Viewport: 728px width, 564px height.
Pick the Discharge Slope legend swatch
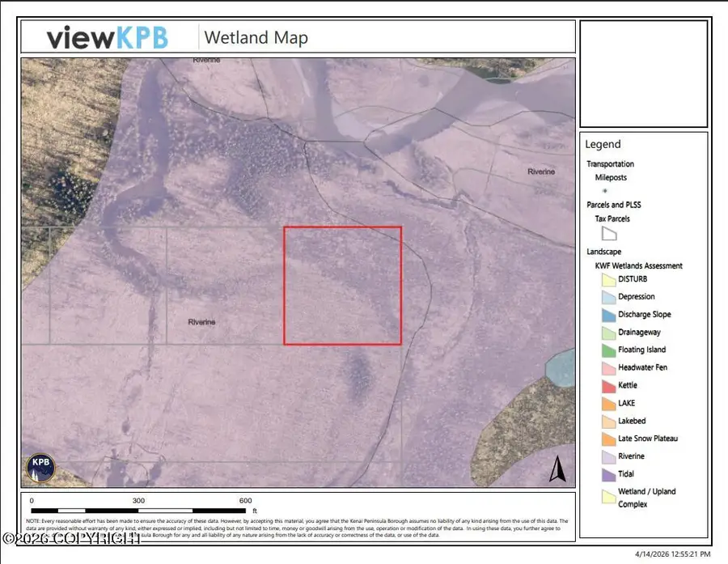click(x=608, y=315)
